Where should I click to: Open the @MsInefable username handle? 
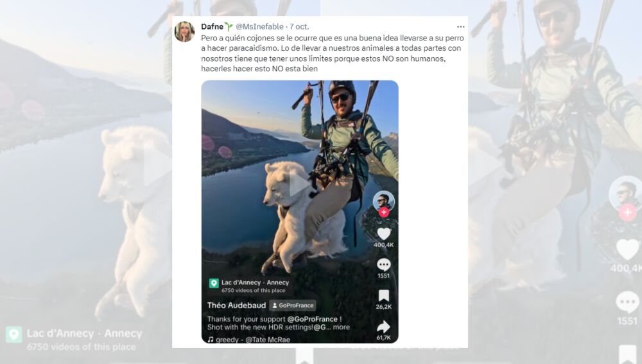(x=259, y=26)
